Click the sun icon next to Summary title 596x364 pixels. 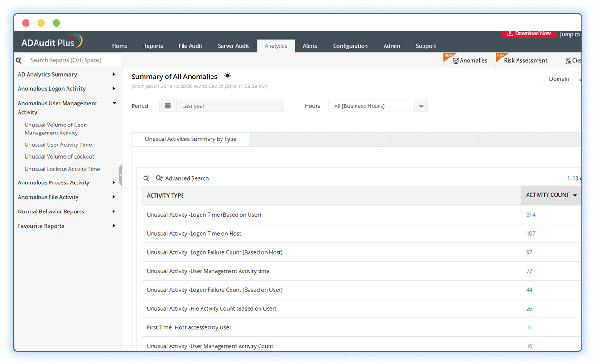click(227, 76)
